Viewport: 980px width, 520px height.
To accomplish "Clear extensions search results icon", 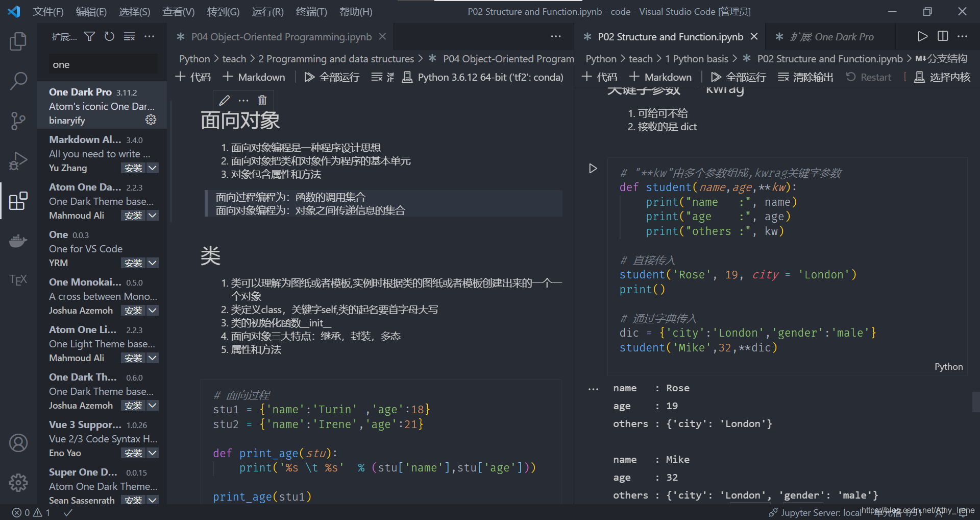I will [129, 36].
